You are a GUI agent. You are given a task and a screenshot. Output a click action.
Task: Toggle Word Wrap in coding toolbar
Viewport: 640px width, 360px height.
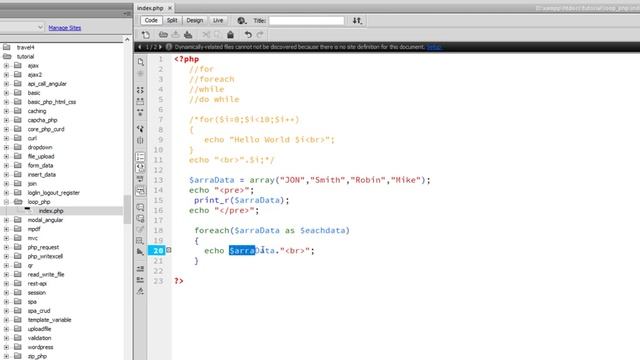point(140,179)
